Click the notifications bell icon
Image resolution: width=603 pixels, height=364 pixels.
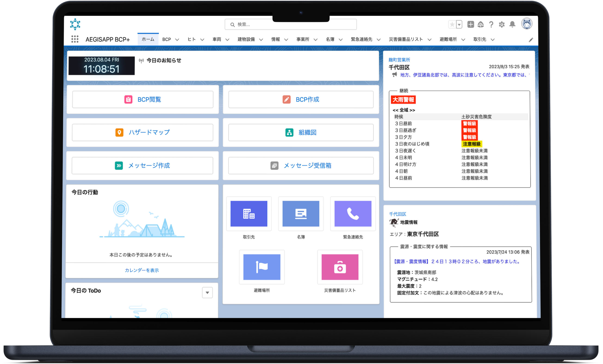pos(512,24)
